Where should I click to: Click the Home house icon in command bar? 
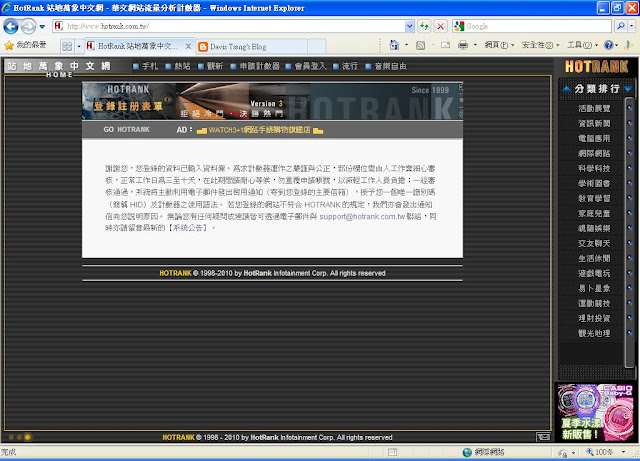click(394, 45)
